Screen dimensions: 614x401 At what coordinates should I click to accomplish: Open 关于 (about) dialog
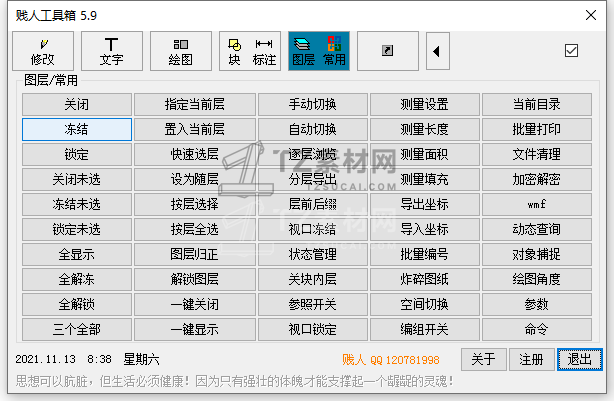pos(484,359)
